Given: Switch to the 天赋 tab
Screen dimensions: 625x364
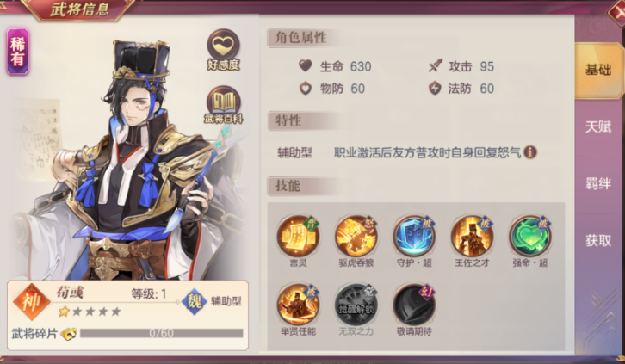Looking at the screenshot, I should pos(598,126).
